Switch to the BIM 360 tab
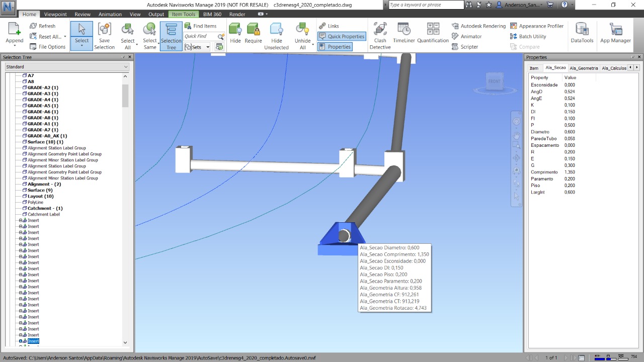This screenshot has height=362, width=644. click(212, 14)
